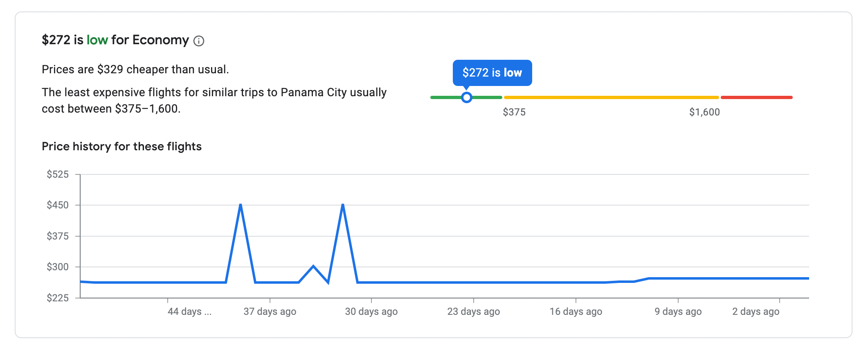Click the info icon beside Economy heading
Screen dimensions: 868x348
[x=199, y=41]
